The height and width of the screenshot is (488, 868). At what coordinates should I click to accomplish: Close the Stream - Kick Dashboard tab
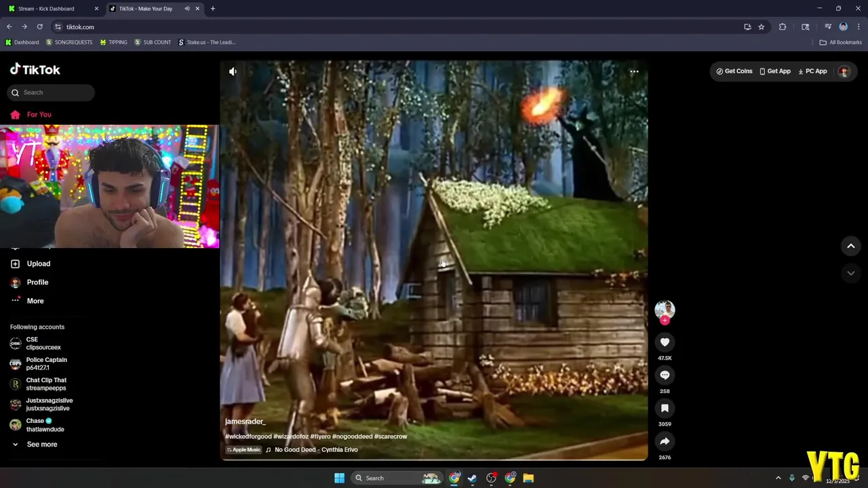96,9
